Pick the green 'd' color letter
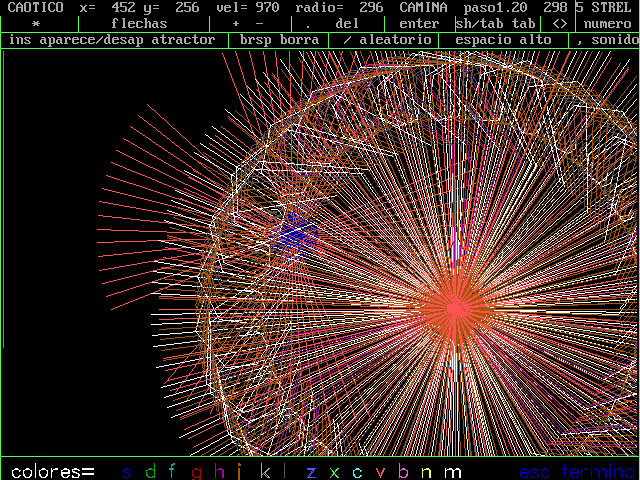This screenshot has height=480, width=640. pyautogui.click(x=151, y=471)
